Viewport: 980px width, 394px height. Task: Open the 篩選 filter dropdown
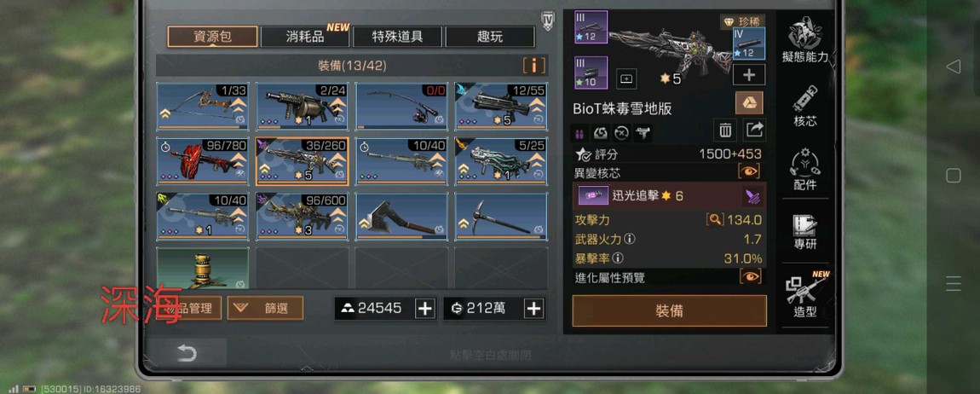pos(266,308)
